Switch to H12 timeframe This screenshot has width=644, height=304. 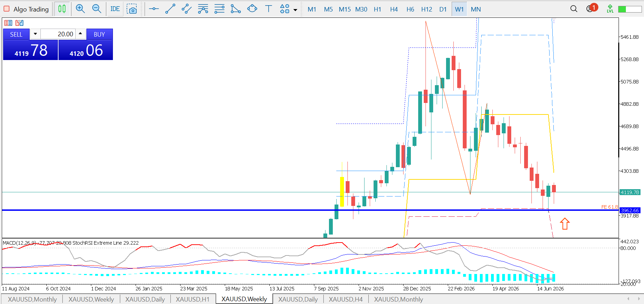tap(427, 9)
